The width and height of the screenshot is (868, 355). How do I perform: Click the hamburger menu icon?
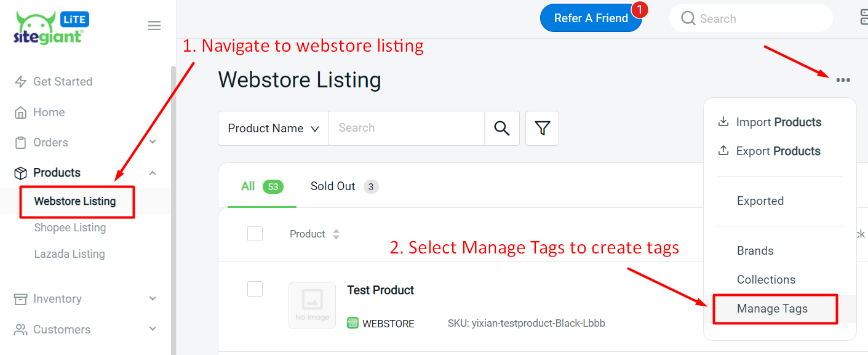[x=154, y=25]
